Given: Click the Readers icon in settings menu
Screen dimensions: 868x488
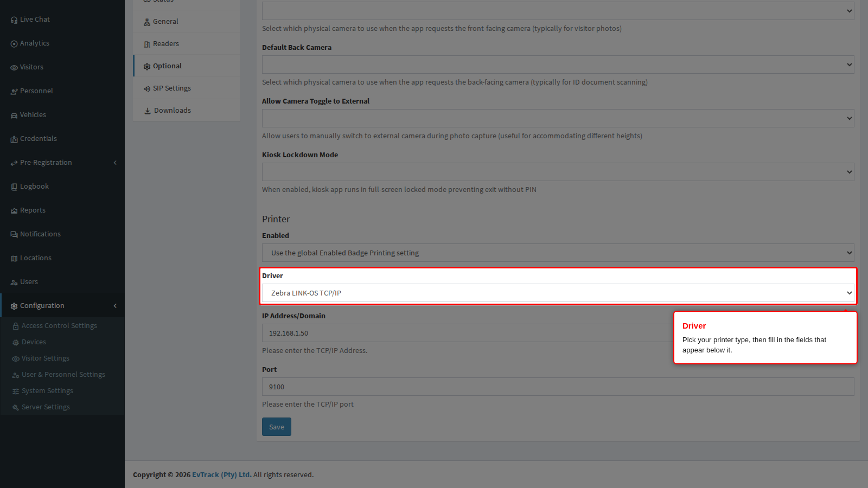Looking at the screenshot, I should coord(147,44).
